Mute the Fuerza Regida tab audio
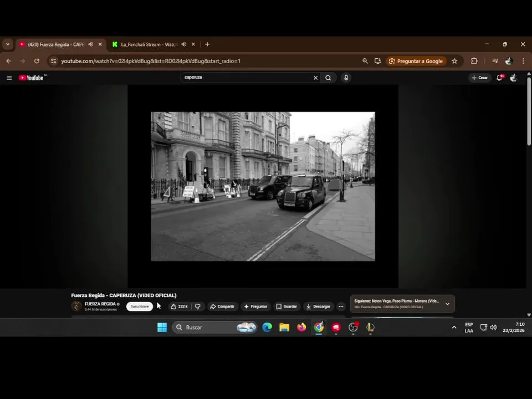Screen dimensions: 532x399 [x=90, y=44]
